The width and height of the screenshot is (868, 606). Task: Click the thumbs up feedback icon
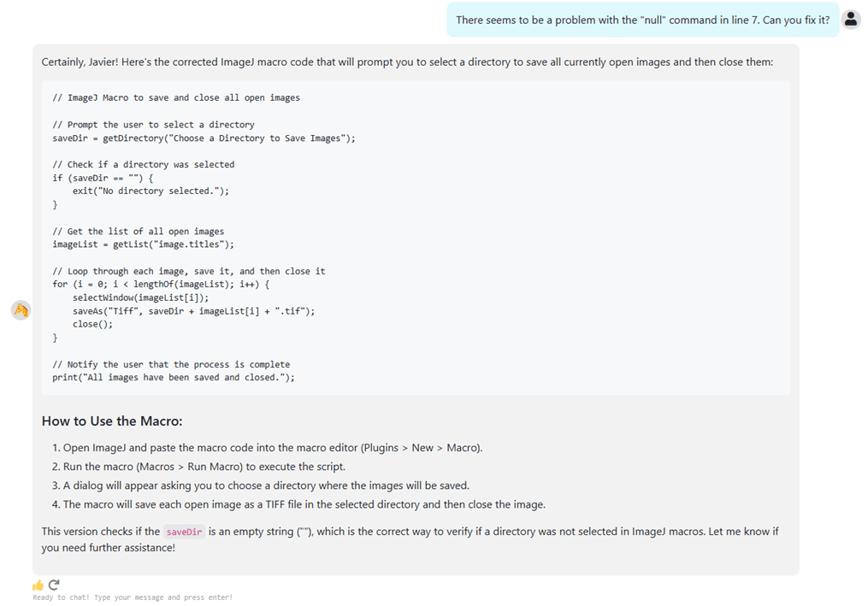pos(38,585)
